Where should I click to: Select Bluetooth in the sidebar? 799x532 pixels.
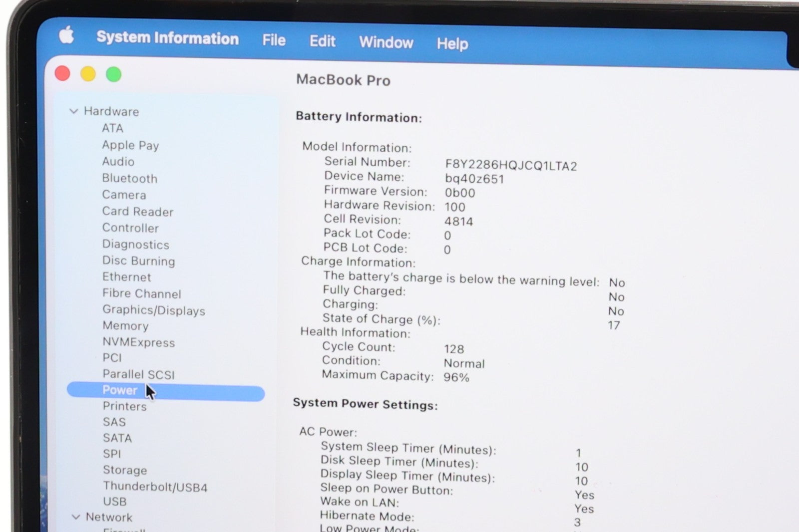(x=129, y=178)
